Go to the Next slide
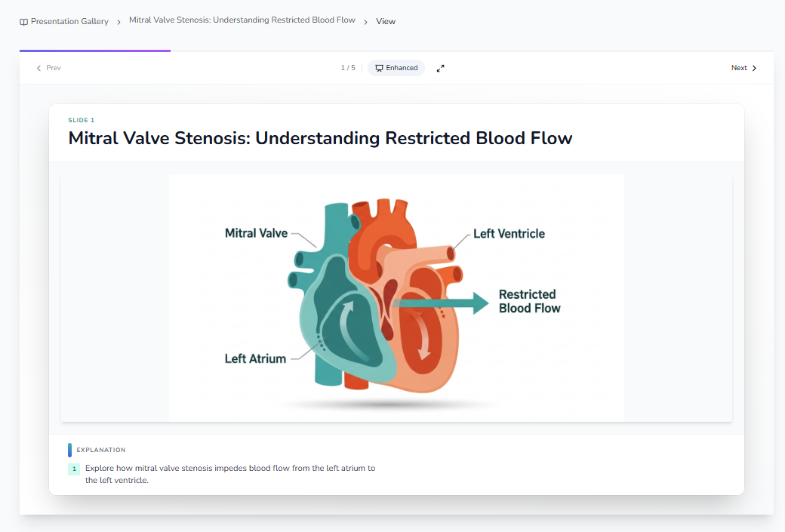This screenshot has width=785, height=532. (x=743, y=68)
